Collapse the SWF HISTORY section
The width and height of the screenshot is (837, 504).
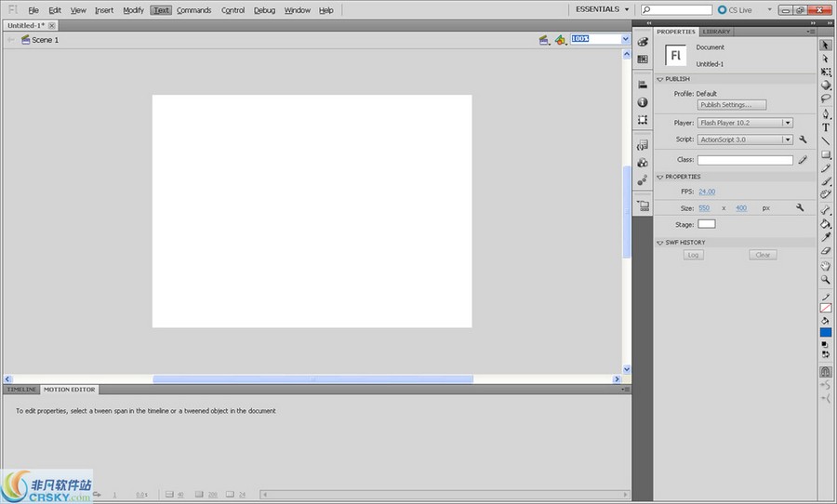click(659, 243)
